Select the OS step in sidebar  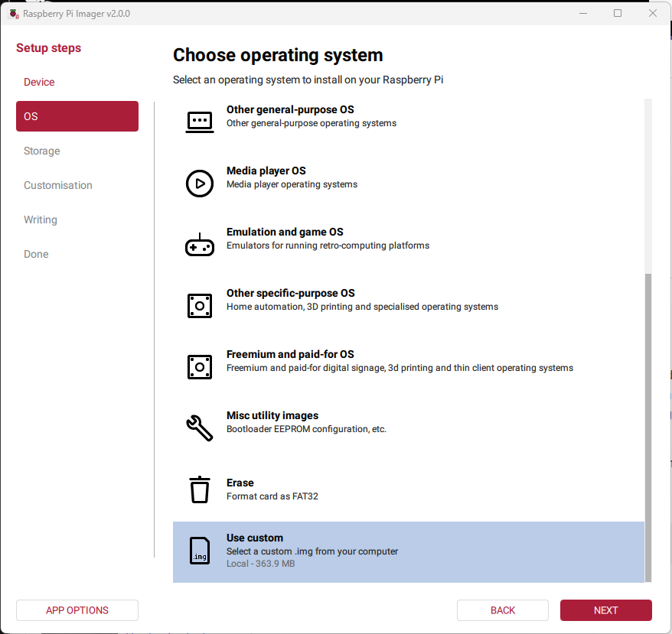77,116
